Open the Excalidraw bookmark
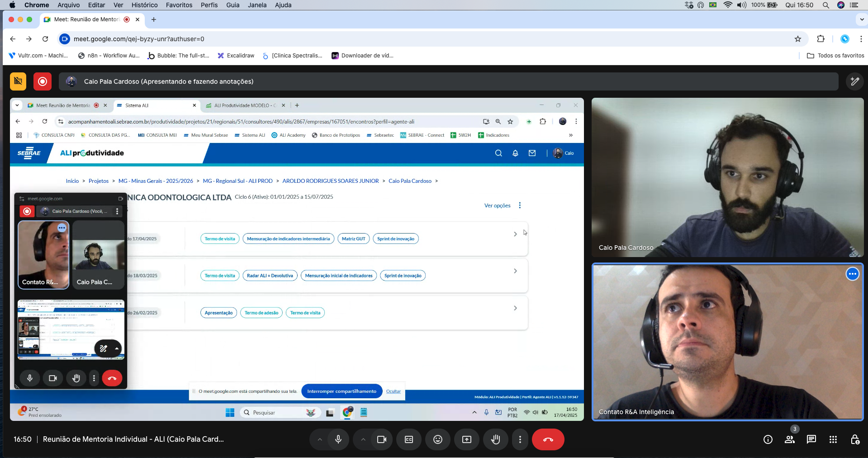The width and height of the screenshot is (868, 458). coord(236,56)
